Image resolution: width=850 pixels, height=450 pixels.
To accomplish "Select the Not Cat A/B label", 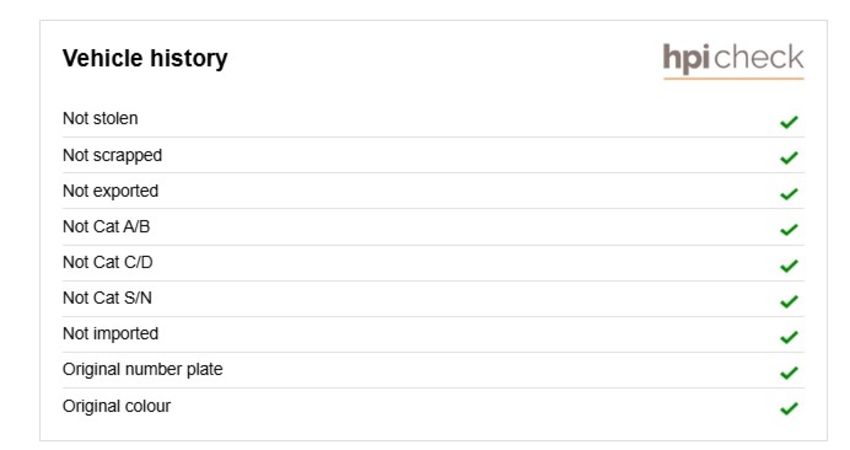I will tap(106, 226).
